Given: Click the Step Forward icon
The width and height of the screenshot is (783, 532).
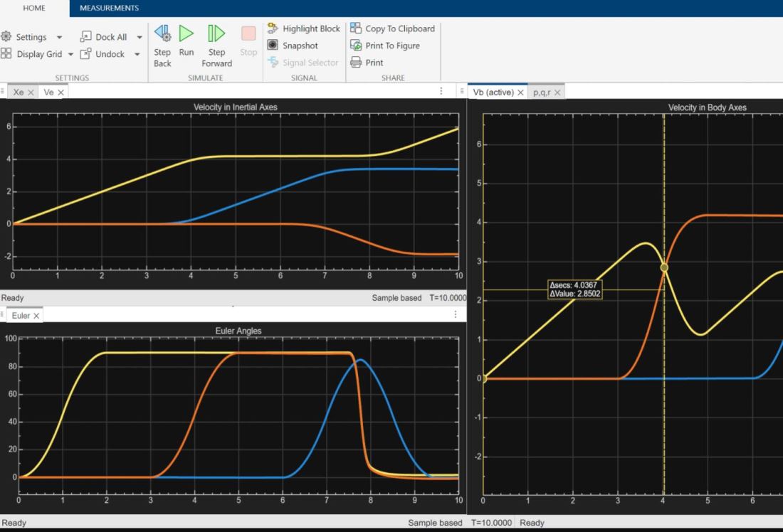Looking at the screenshot, I should (216, 33).
